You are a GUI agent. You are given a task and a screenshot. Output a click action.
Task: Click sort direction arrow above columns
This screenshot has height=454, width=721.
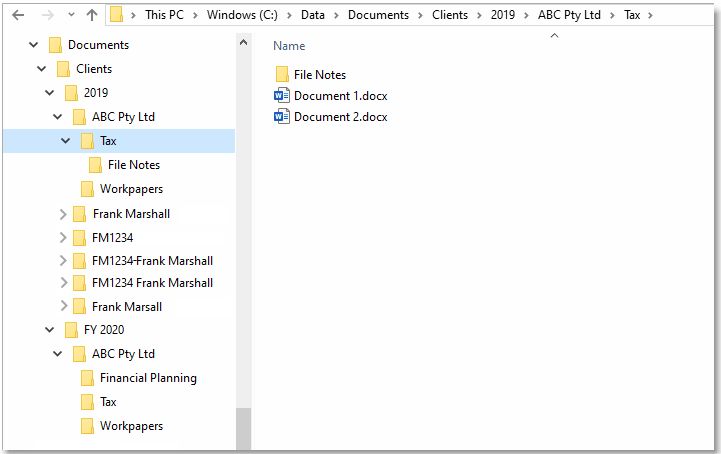(x=555, y=35)
